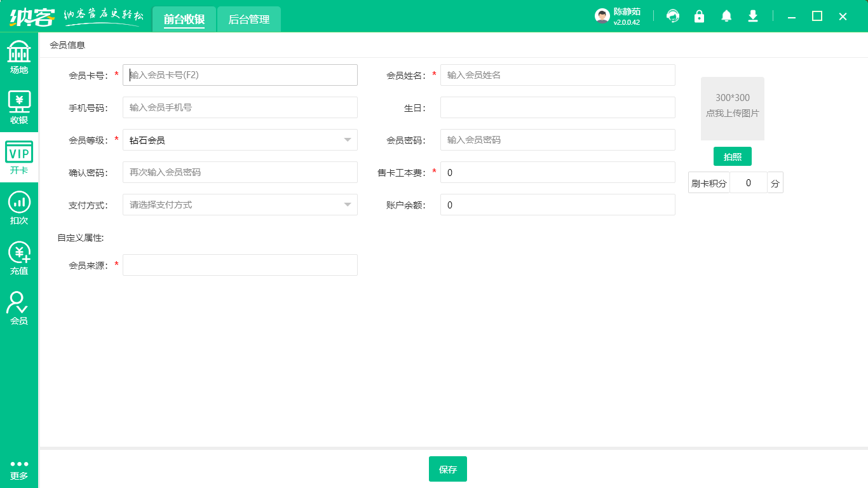
Task: Click the 手机号码 input field
Action: click(x=240, y=107)
